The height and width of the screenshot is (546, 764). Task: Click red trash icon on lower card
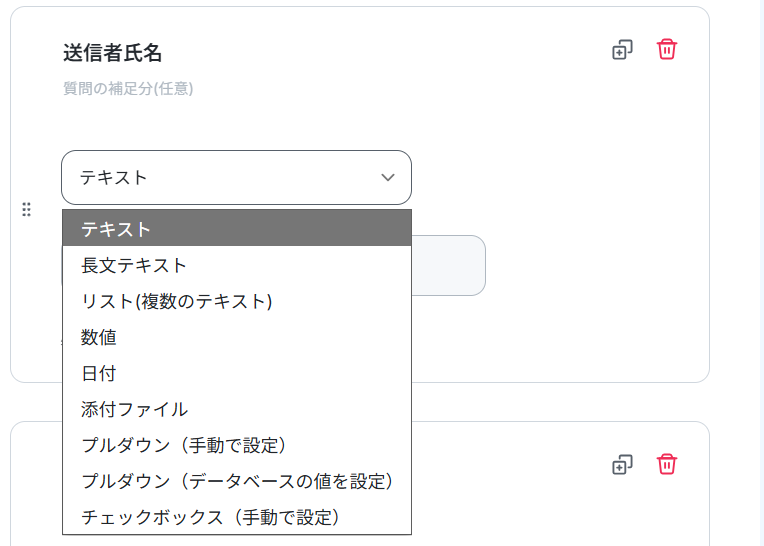(x=667, y=464)
